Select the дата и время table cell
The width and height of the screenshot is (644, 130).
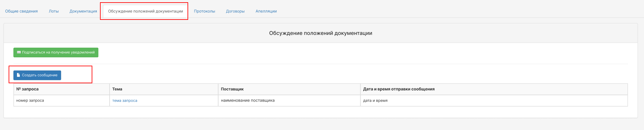(494, 101)
